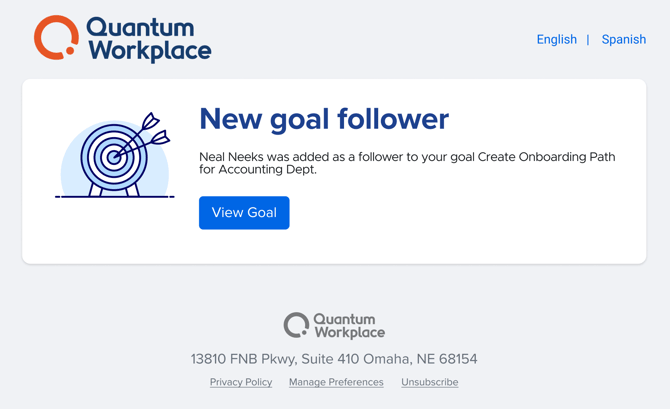This screenshot has height=409, width=670.
Task: Click the divider between English and Spanish
Action: (x=588, y=40)
